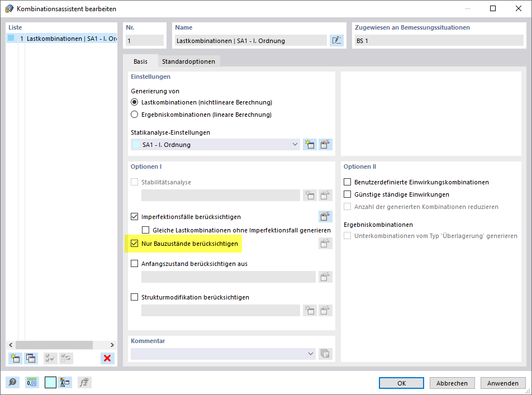Click edit icon beside Strukturmodifikation field
This screenshot has height=395, width=532.
pos(325,310)
